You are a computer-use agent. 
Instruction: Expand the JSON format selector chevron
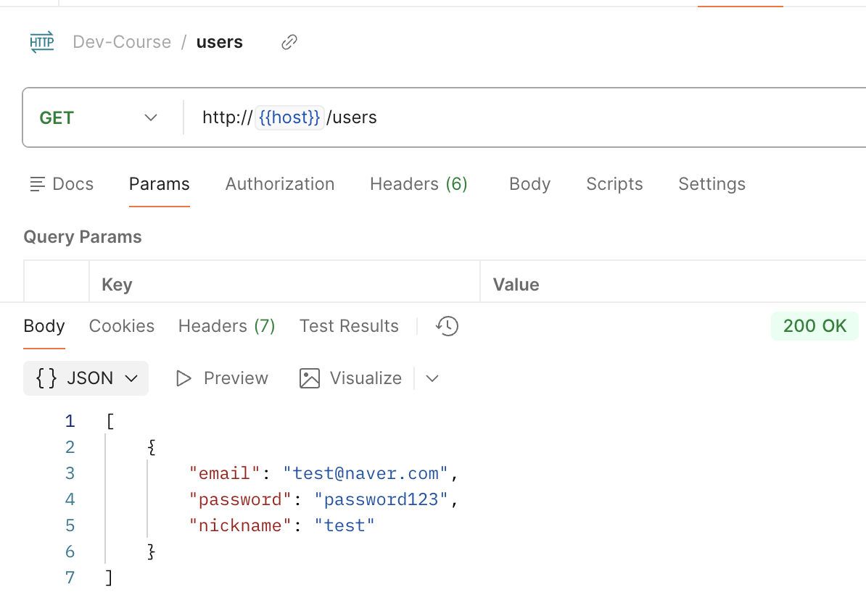(131, 378)
